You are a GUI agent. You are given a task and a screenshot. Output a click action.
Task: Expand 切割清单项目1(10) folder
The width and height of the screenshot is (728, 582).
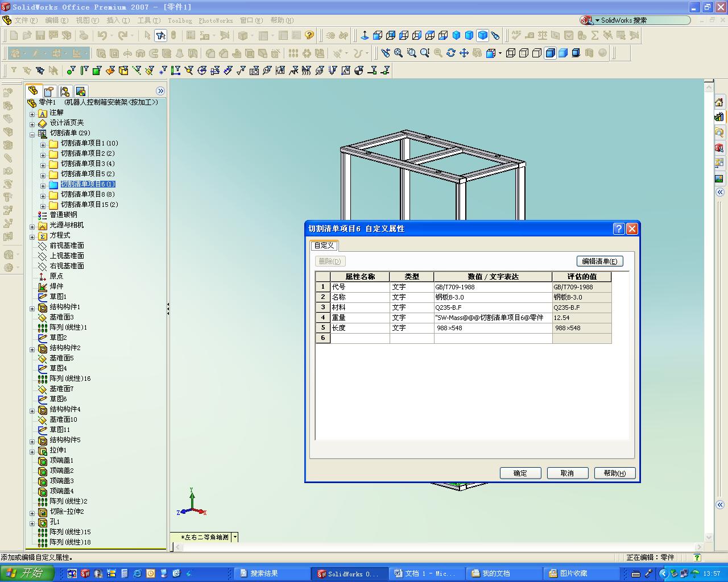pyautogui.click(x=43, y=144)
